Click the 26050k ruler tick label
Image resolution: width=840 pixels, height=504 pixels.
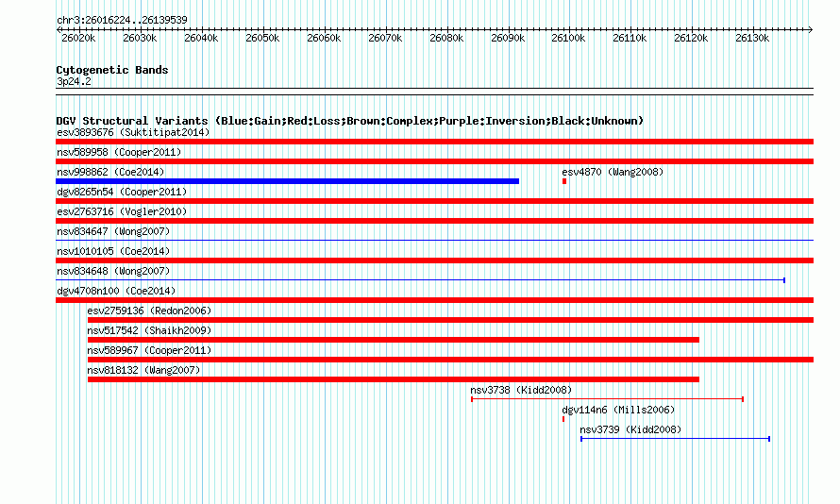(x=262, y=39)
